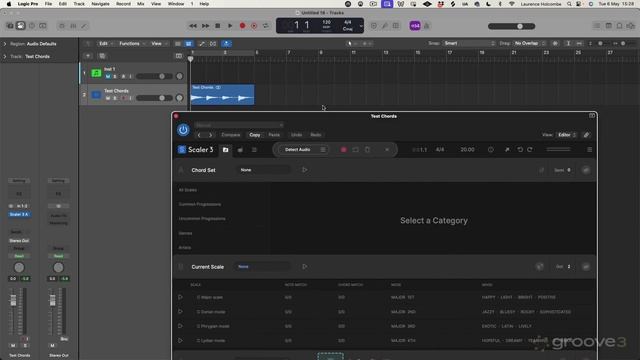The height and width of the screenshot is (360, 640).
Task: Go to the previous plugin preset arrow
Action: click(199, 135)
